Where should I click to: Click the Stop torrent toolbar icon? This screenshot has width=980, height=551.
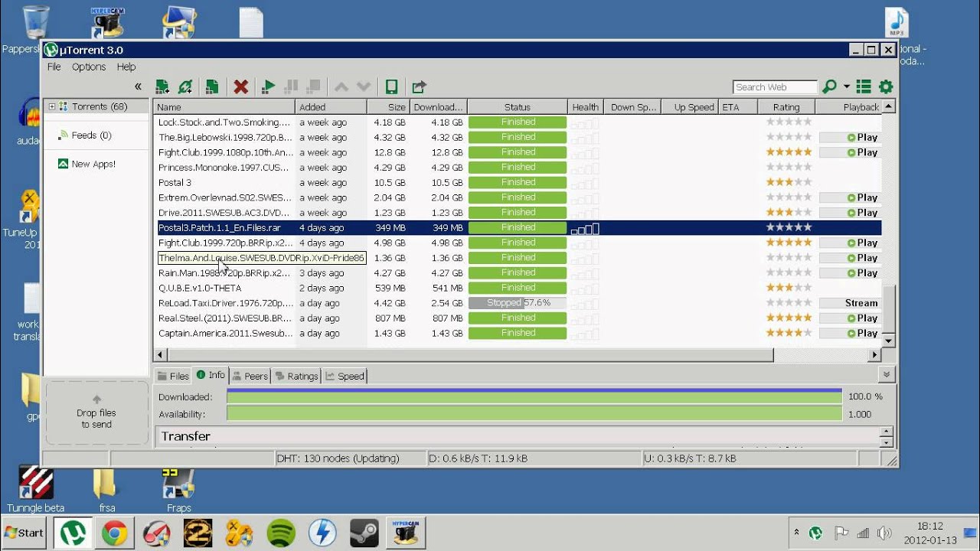[313, 86]
